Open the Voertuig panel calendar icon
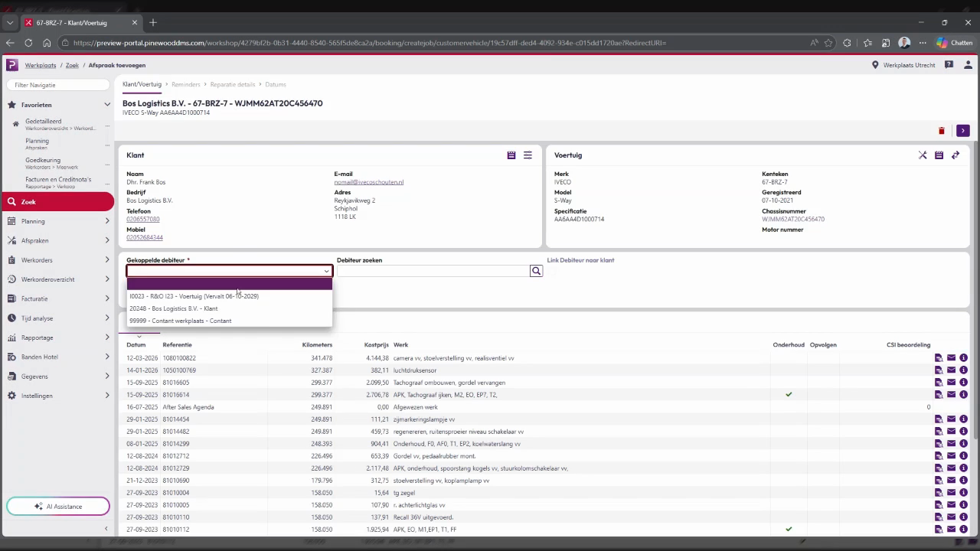980x551 pixels. 939,155
